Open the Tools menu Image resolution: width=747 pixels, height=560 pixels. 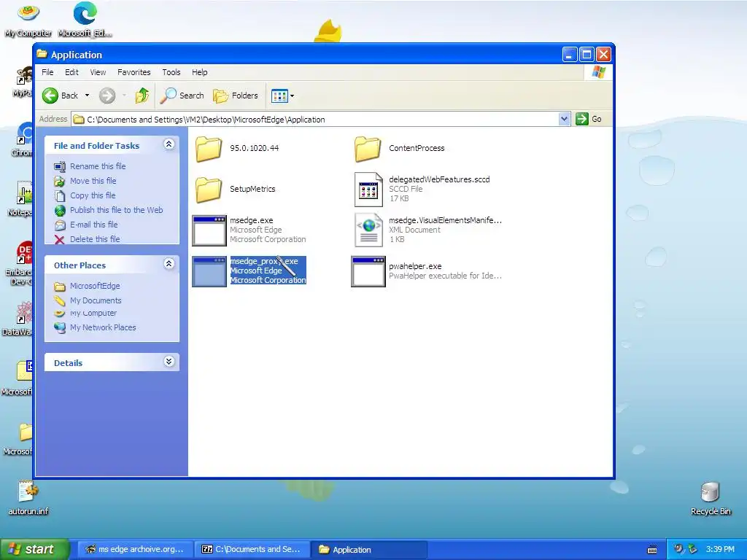coord(171,72)
